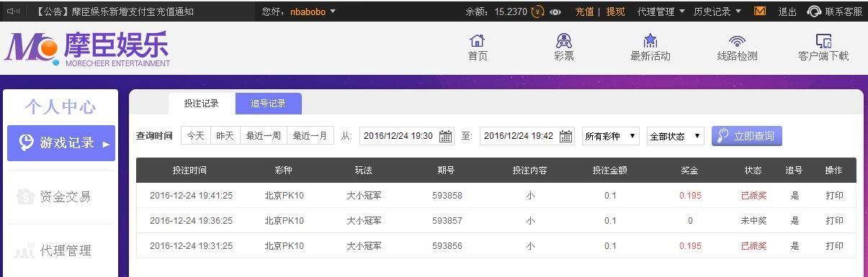Open the 历史记录 top menu

(717, 12)
